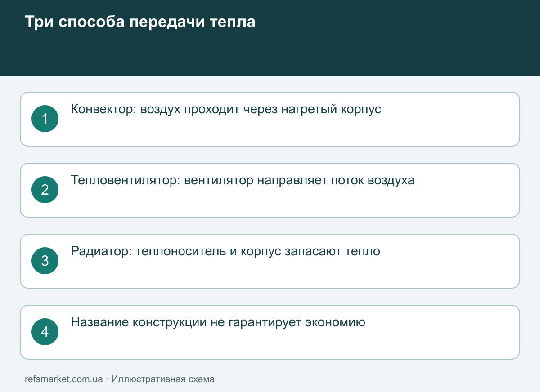Click the text 'Радиатор: теплоноситель и корпус запасают тепло'
This screenshot has height=392, width=540.
pos(225,251)
